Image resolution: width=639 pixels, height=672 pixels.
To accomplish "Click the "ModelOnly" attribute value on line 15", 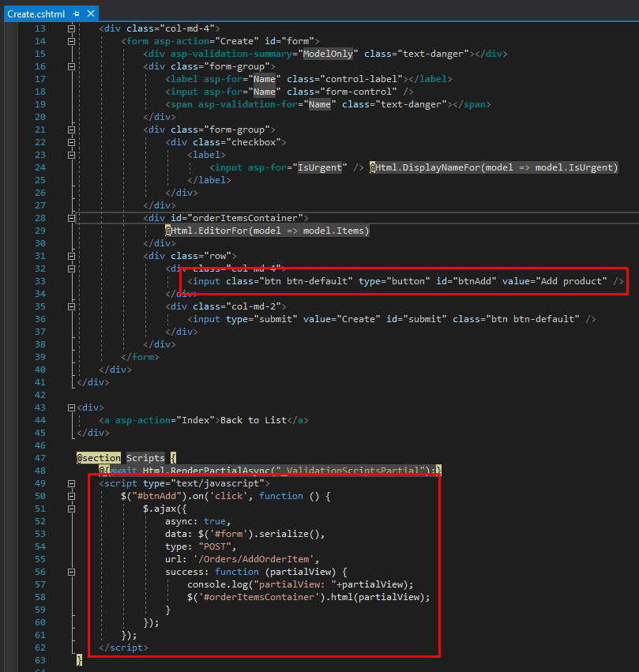I will click(328, 54).
